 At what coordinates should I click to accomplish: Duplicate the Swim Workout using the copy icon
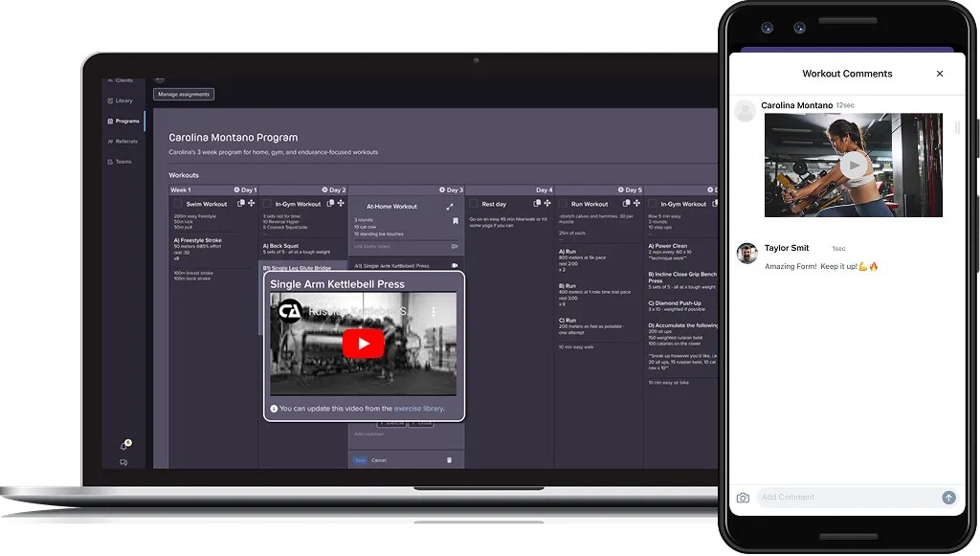click(240, 204)
